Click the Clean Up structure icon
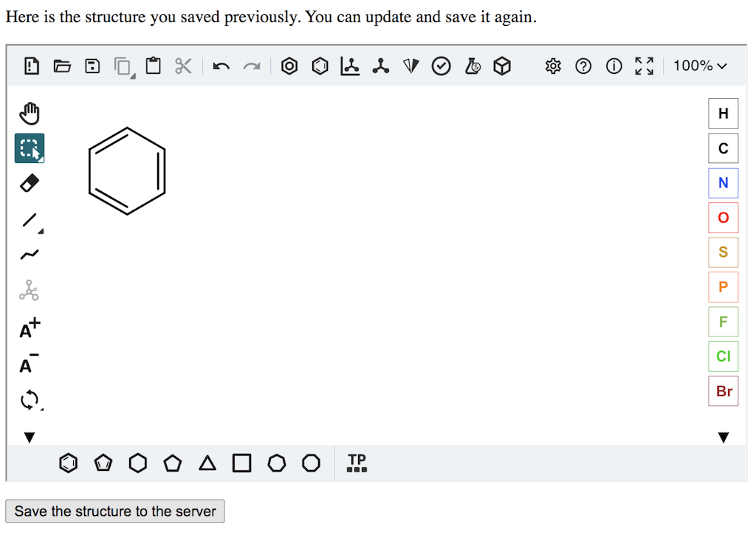Viewport: 756px width, 535px height. coord(380,66)
